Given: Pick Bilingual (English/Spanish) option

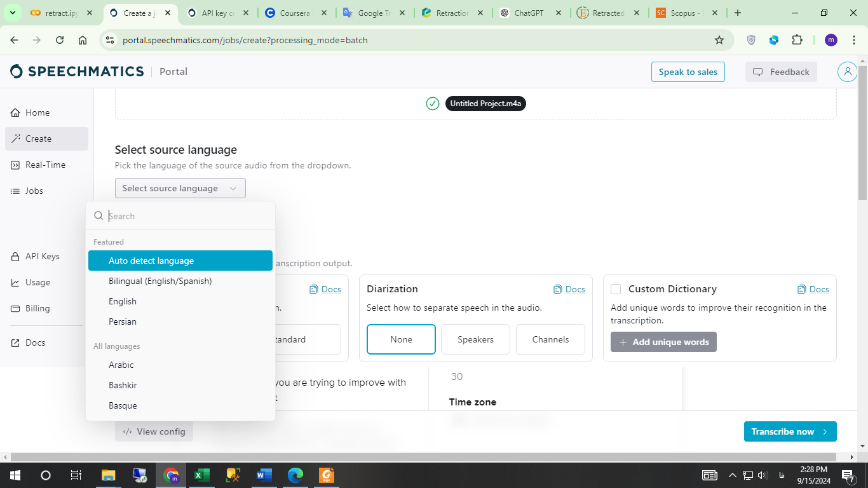Looking at the screenshot, I should point(180,281).
